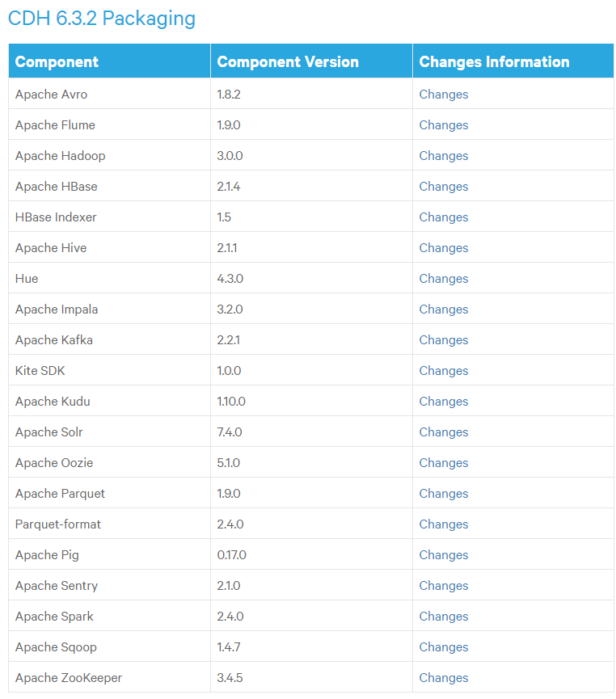Select the Apache Kudu cell
This screenshot has height=699, width=616.
click(109, 402)
